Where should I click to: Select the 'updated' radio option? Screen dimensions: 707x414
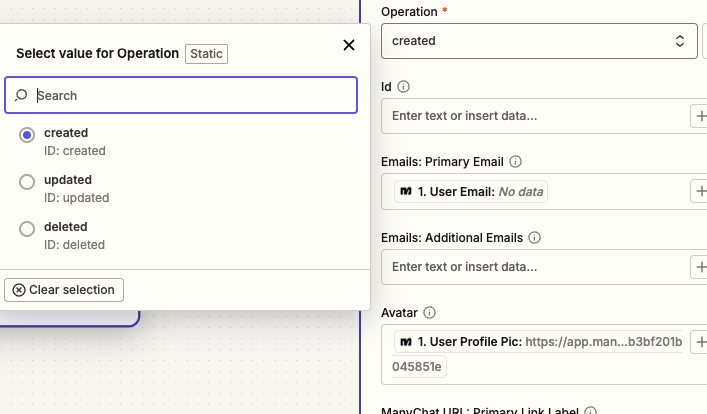click(28, 182)
